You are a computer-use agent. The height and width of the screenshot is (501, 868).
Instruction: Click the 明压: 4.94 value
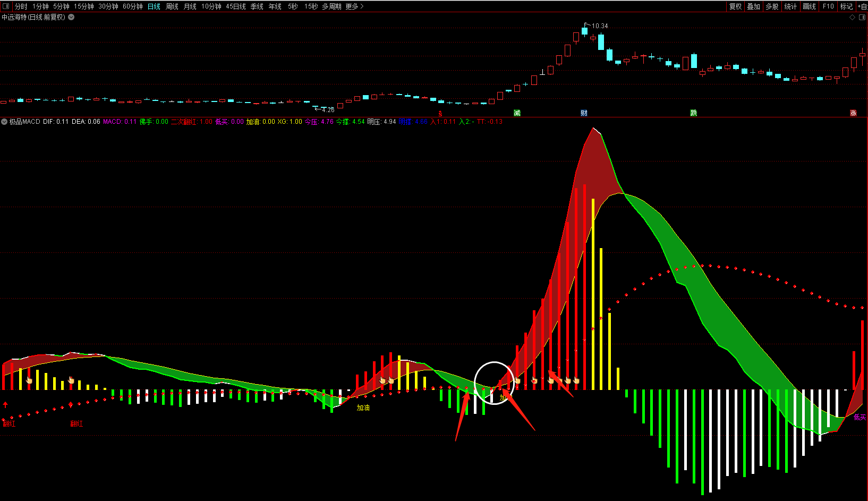(x=381, y=122)
